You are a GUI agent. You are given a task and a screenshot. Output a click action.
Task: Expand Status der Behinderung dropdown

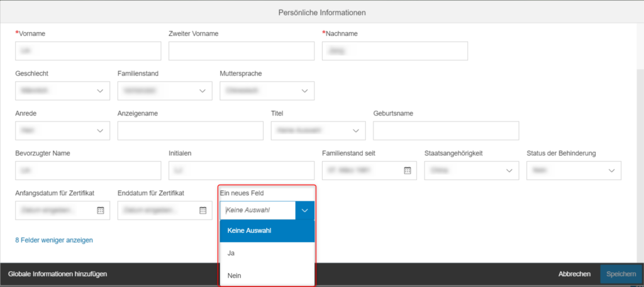pos(611,170)
